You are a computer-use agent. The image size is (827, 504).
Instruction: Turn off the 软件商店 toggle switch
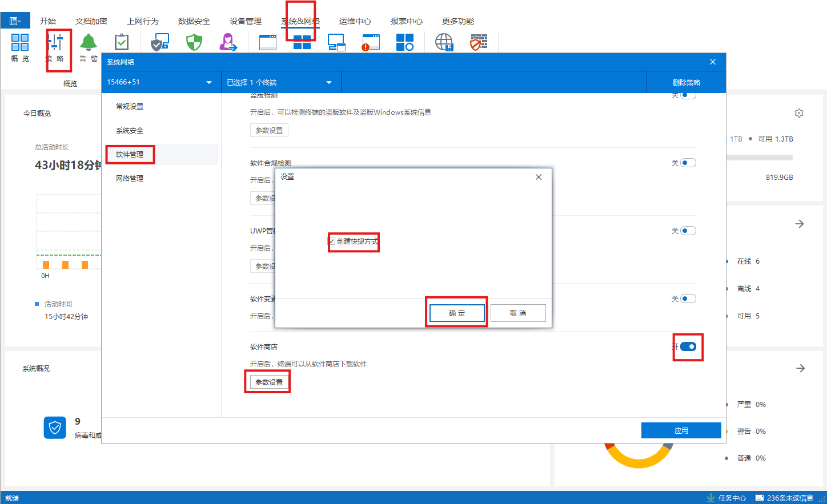pyautogui.click(x=688, y=346)
